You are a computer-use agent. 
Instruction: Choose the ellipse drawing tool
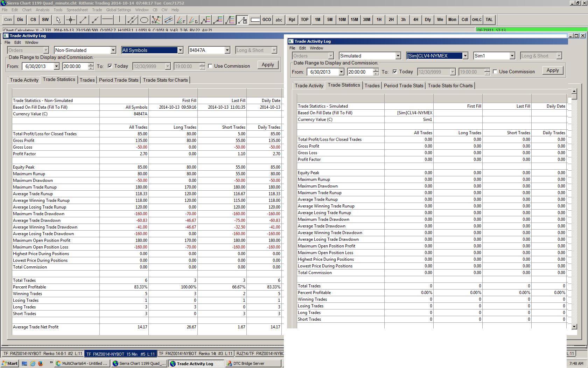pyautogui.click(x=144, y=20)
